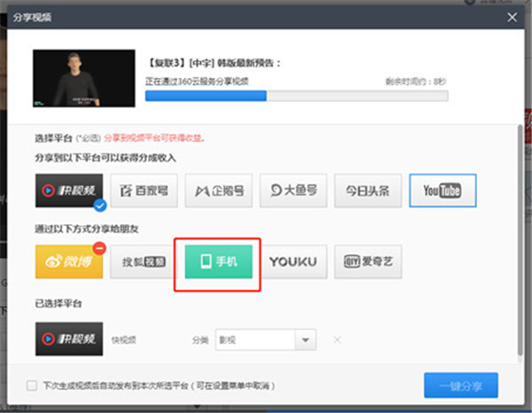Choose 今日头条 as sharing platform
Screen dimensions: 532x413
367,190
